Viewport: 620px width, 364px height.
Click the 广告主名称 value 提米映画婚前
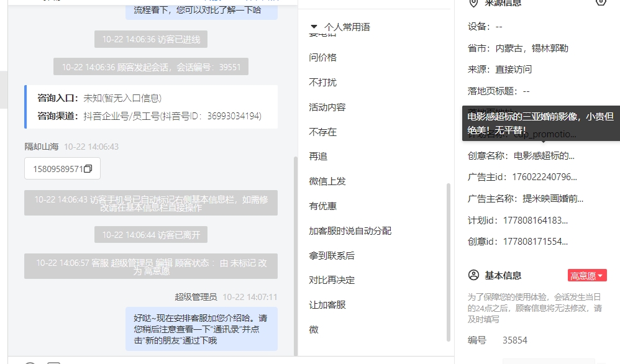(553, 199)
